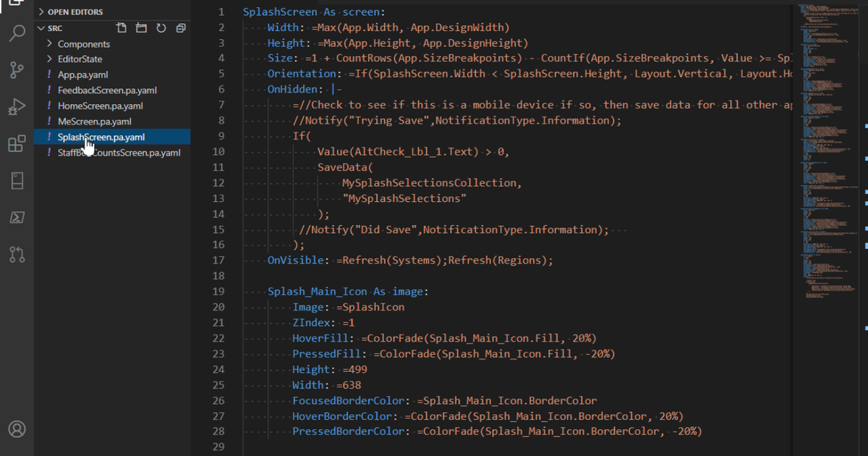Click line number 6 in the gutter
The height and width of the screenshot is (456, 868).
point(221,90)
